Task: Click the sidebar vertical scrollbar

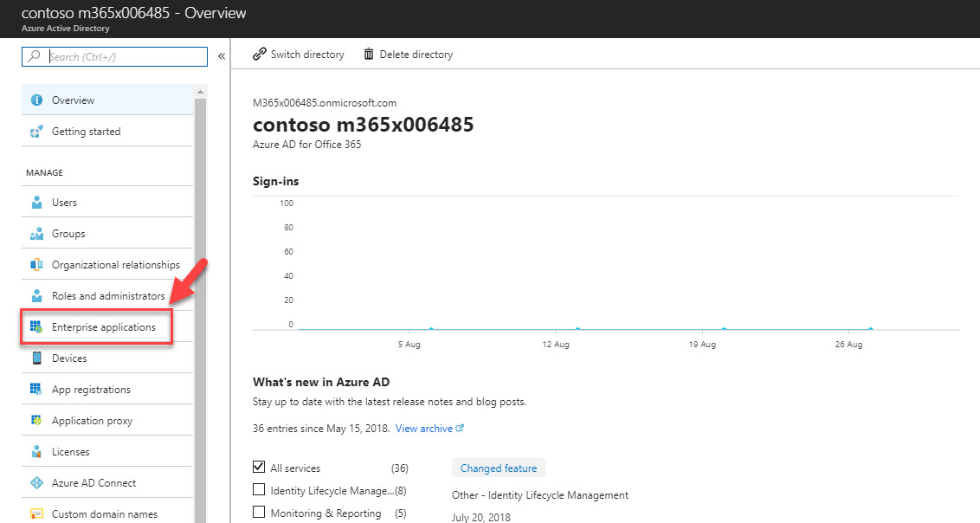Action: pyautogui.click(x=201, y=309)
